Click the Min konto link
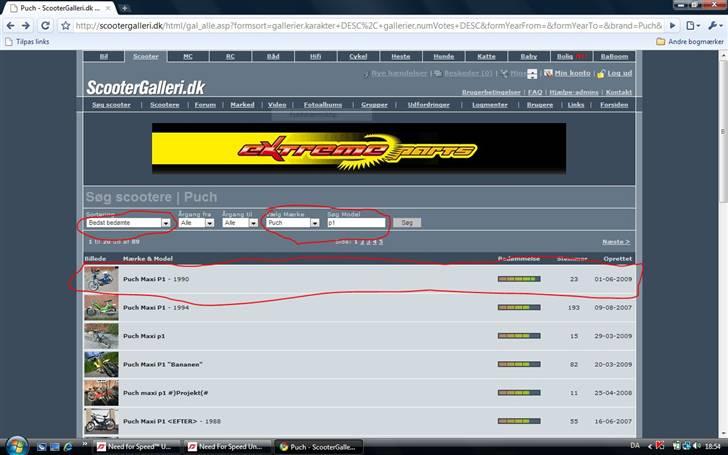The image size is (728, 455). point(572,73)
